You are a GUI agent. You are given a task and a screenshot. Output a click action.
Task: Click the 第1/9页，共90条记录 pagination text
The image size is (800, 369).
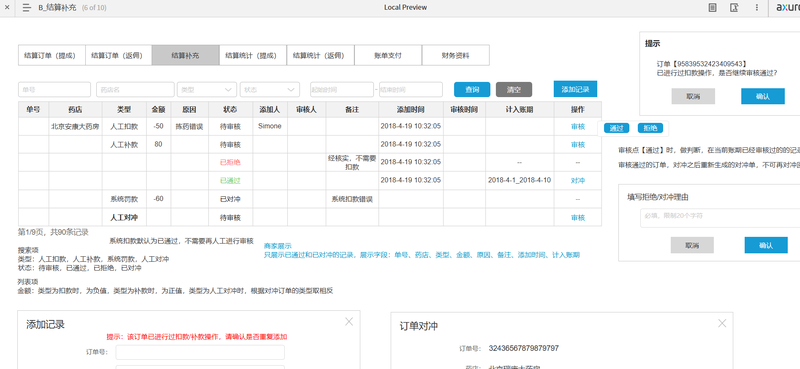(53, 232)
